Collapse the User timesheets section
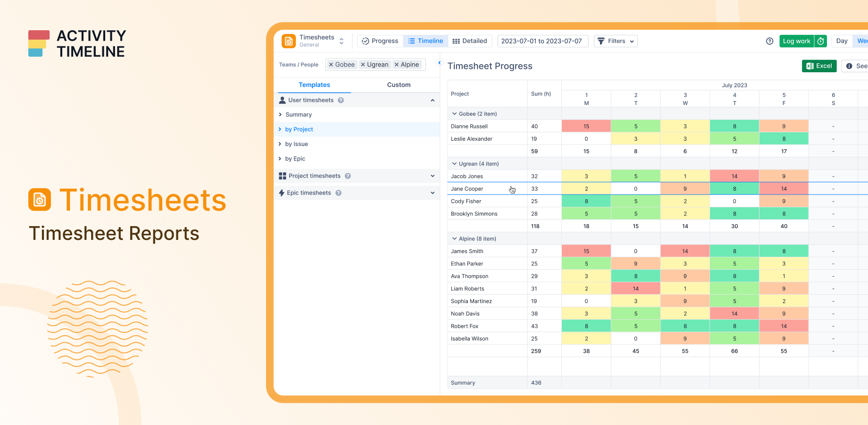Image resolution: width=868 pixels, height=425 pixels. coord(433,100)
